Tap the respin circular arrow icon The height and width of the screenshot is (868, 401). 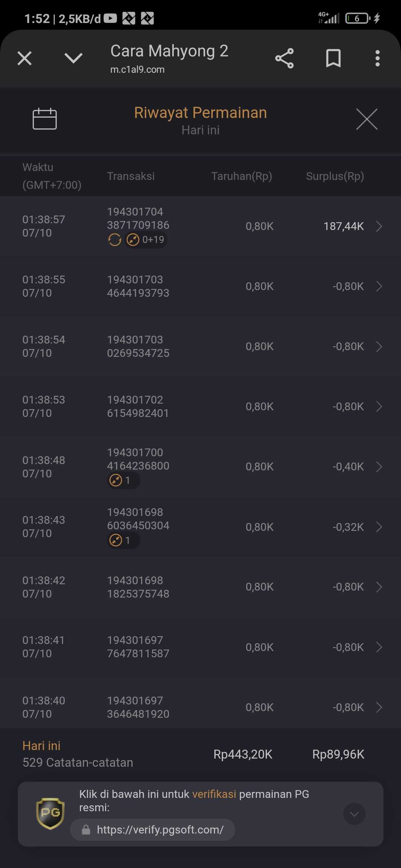pos(115,240)
